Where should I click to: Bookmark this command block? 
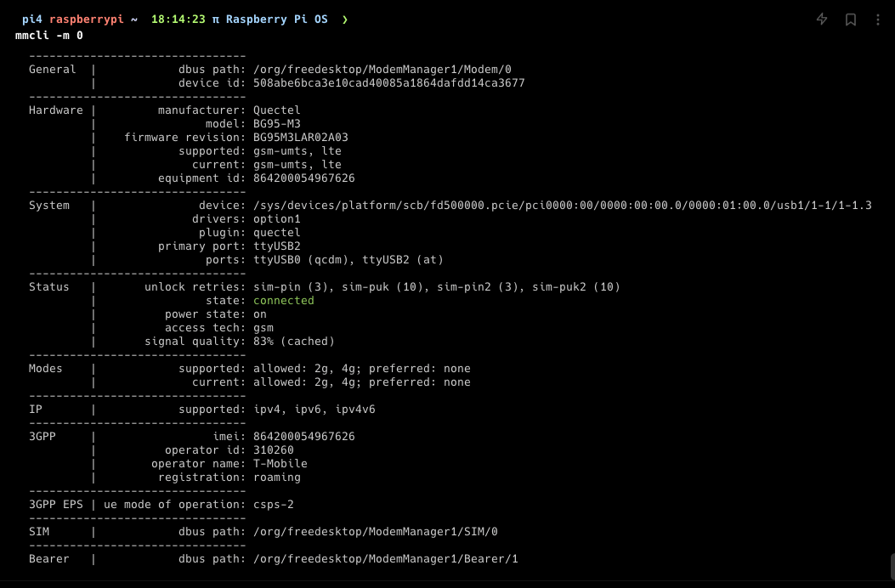pos(851,20)
